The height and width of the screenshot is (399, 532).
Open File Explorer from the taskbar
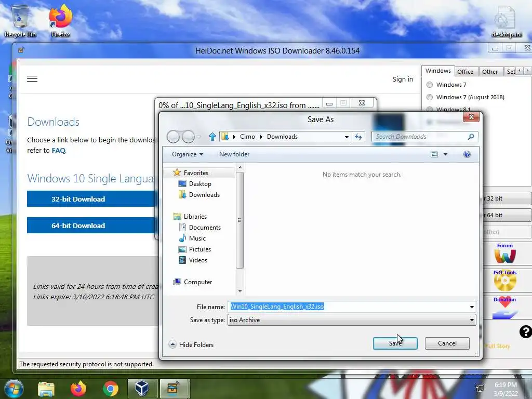(46, 389)
